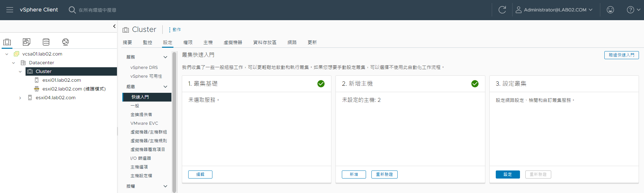Collapse the Datacenter tree node
This screenshot has width=644, height=193.
(13, 63)
